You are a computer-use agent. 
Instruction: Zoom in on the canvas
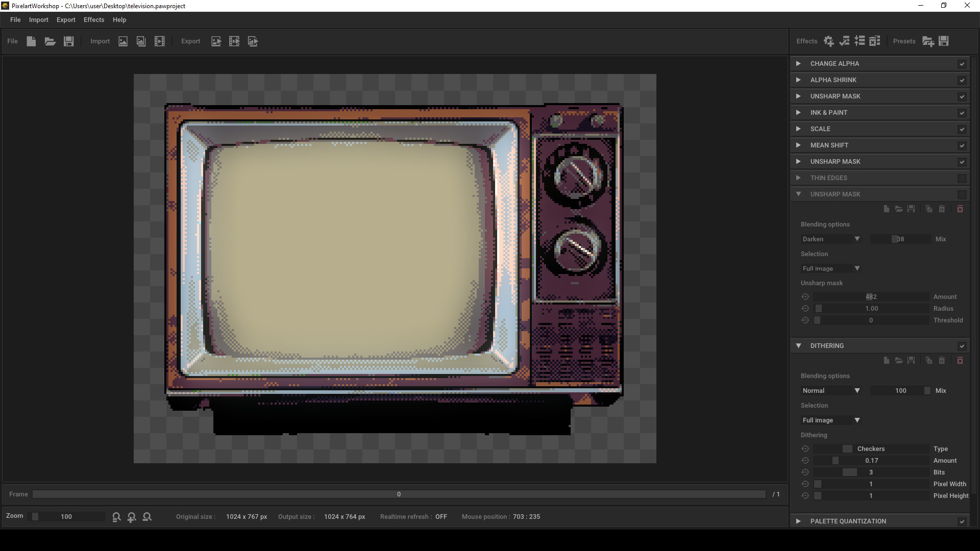tap(132, 517)
